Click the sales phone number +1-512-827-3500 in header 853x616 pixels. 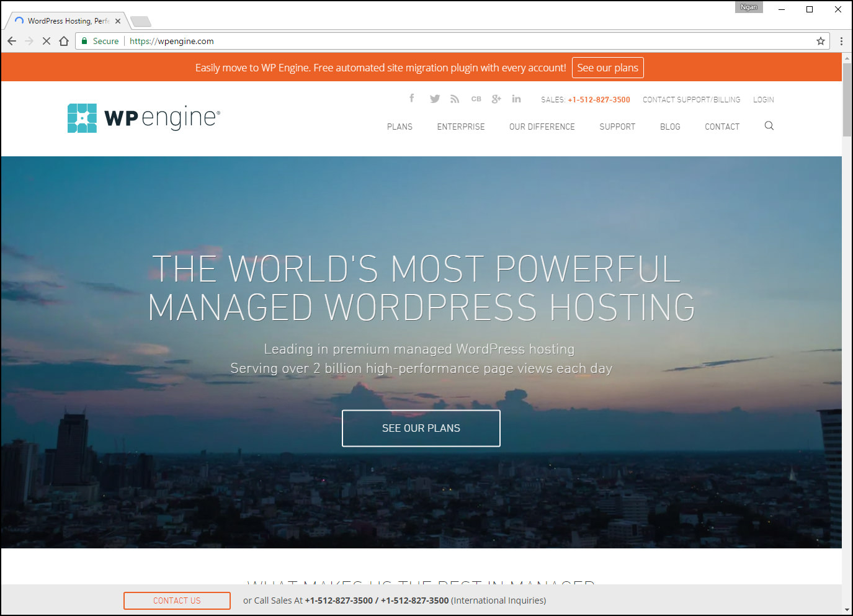pyautogui.click(x=599, y=99)
